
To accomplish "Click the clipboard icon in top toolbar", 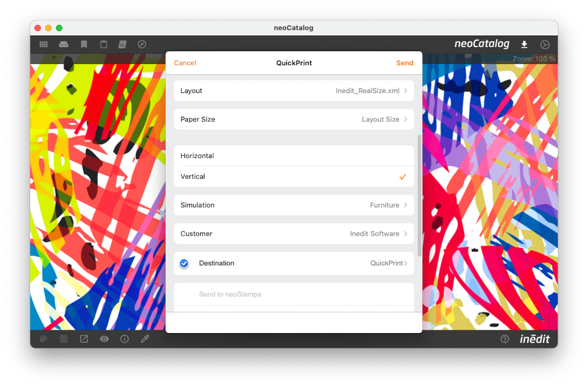I will coord(103,44).
